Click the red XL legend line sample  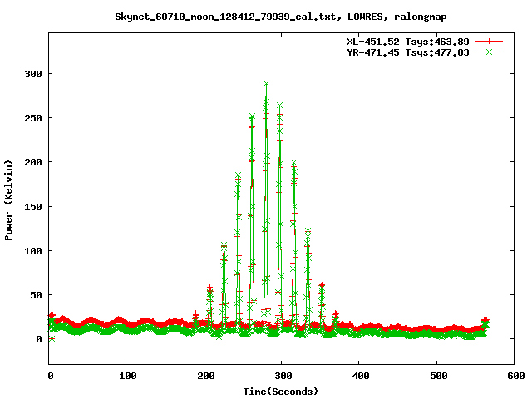[489, 42]
